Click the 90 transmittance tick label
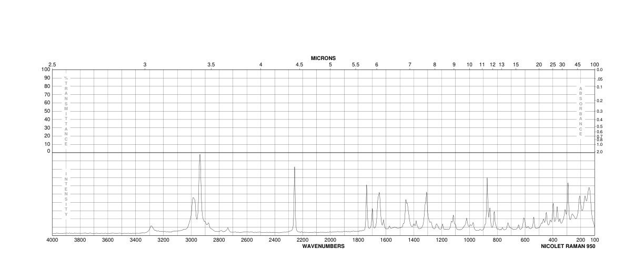This screenshot has width=644, height=278. click(47, 78)
